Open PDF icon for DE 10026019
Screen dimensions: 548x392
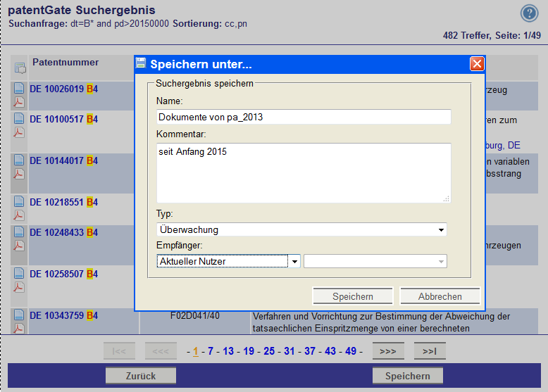coord(19,102)
